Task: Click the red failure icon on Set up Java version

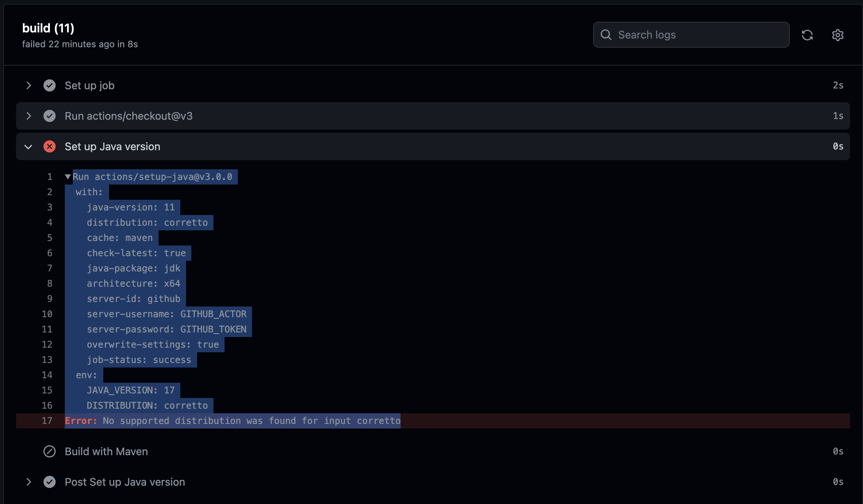Action: tap(50, 146)
